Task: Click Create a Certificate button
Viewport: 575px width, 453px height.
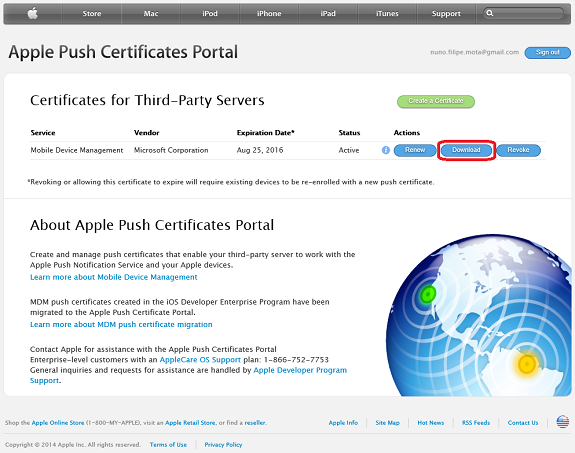Action: pyautogui.click(x=436, y=101)
